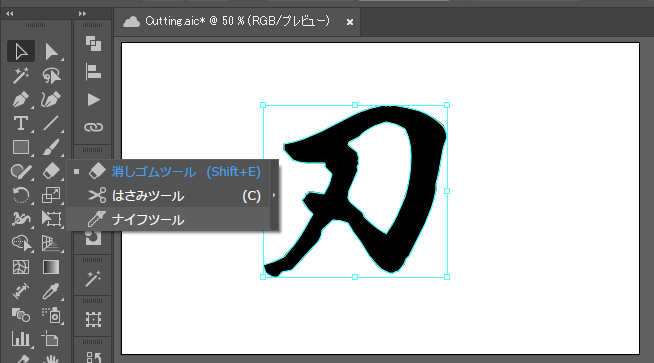Select the Column Graph tool
This screenshot has height=363, width=654.
[20, 339]
